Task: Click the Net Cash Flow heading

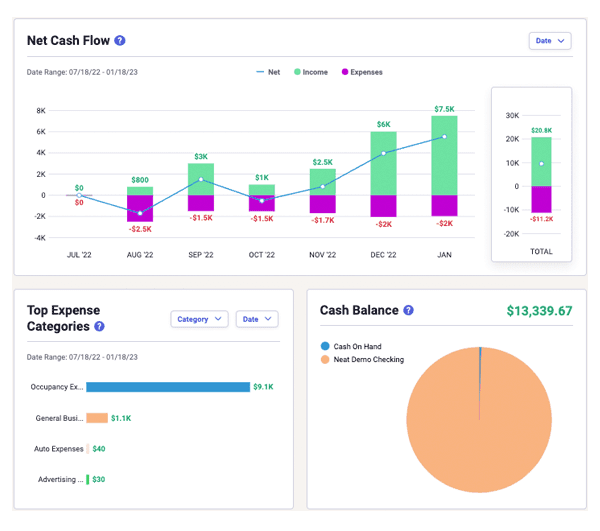Action: pyautogui.click(x=68, y=41)
